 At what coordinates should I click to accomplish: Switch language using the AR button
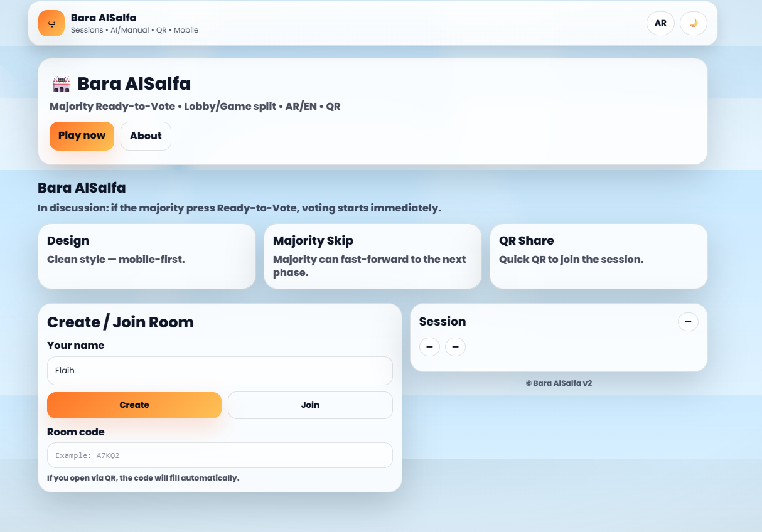(x=660, y=23)
